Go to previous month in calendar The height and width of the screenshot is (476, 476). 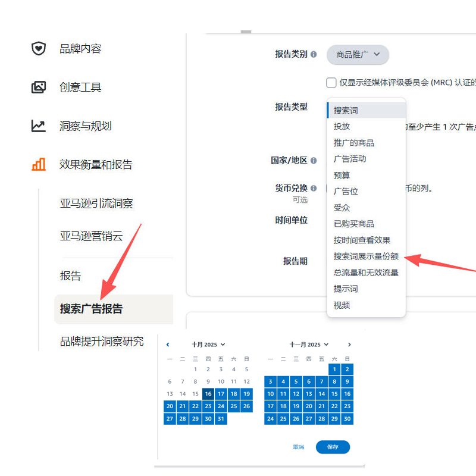pos(168,345)
